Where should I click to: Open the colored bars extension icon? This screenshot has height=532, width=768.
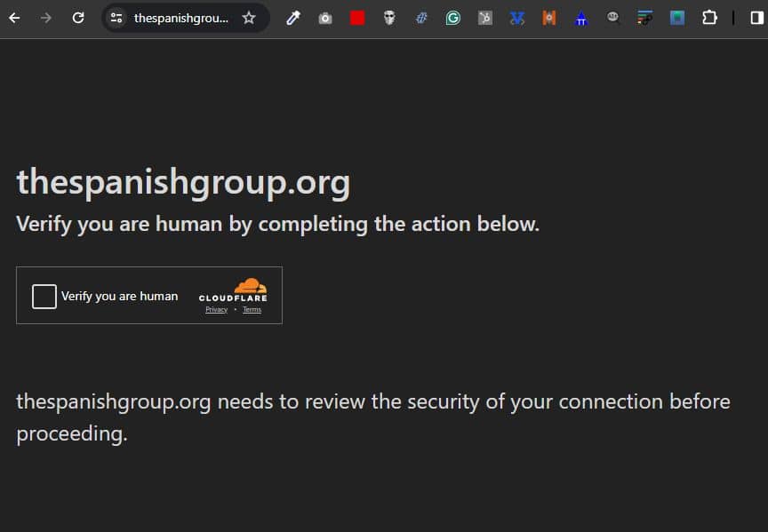pos(644,18)
